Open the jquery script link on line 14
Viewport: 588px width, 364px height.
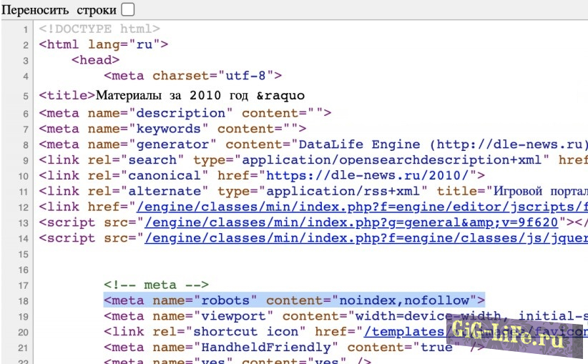[366, 238]
